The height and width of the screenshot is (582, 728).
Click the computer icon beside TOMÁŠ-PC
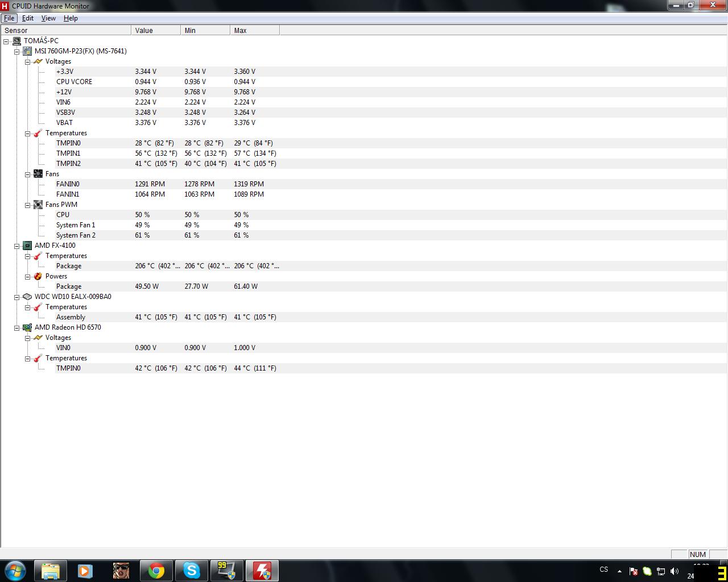[16, 41]
